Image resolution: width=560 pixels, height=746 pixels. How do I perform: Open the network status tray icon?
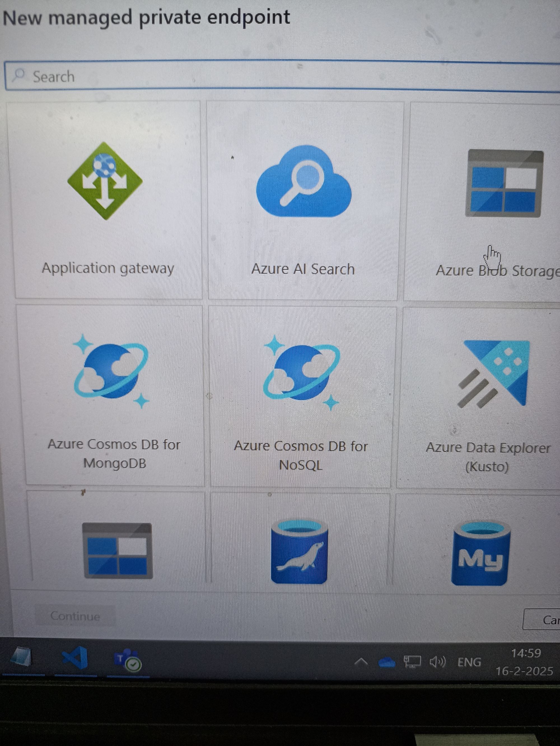(x=412, y=661)
